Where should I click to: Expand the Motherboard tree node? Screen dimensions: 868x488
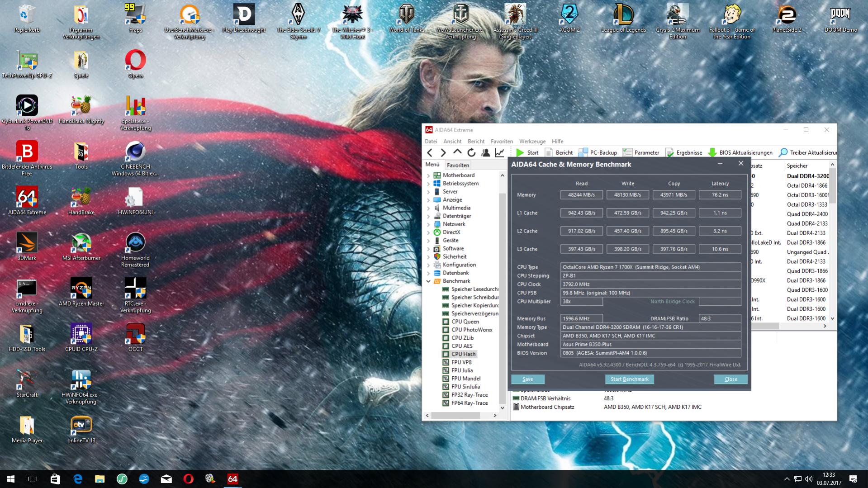(428, 175)
